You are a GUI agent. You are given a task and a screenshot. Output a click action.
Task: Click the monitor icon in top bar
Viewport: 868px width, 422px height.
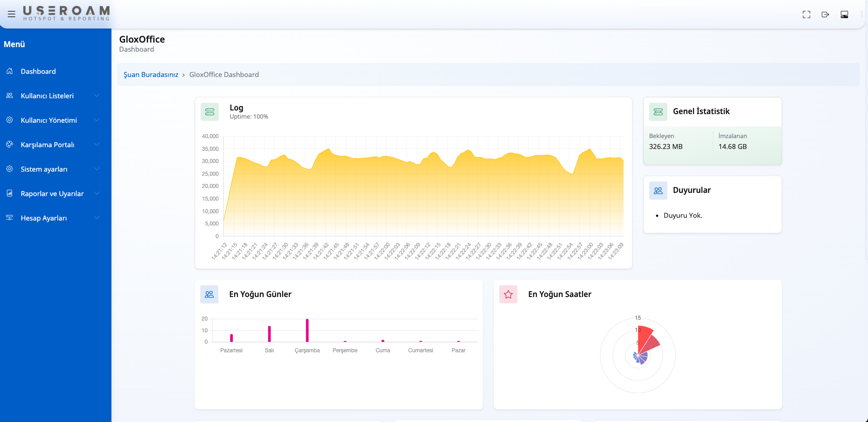click(844, 14)
